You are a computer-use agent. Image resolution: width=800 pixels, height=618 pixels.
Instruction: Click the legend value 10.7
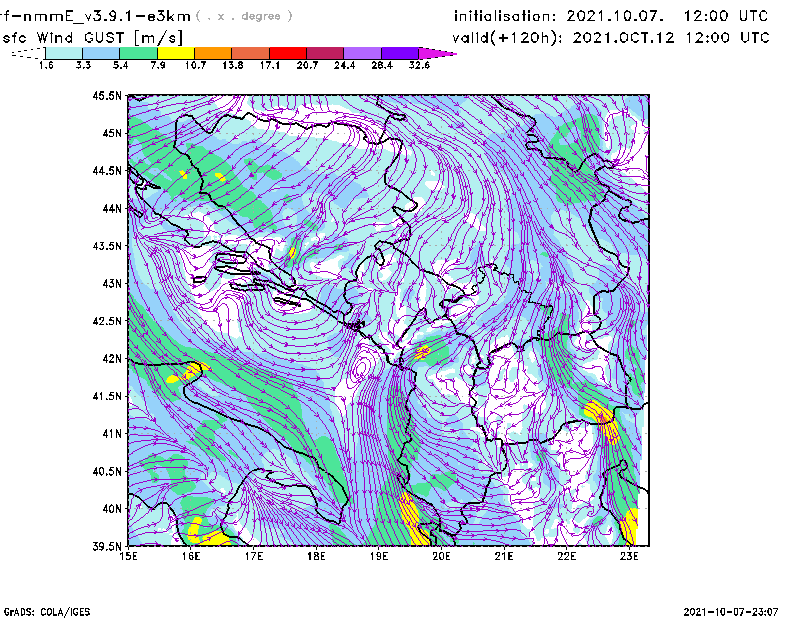(x=195, y=65)
